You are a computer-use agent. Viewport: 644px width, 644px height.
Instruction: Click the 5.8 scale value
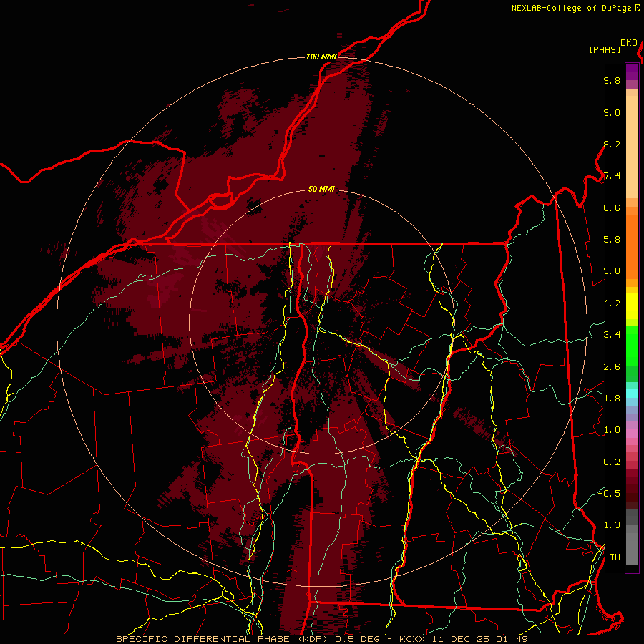[612, 240]
